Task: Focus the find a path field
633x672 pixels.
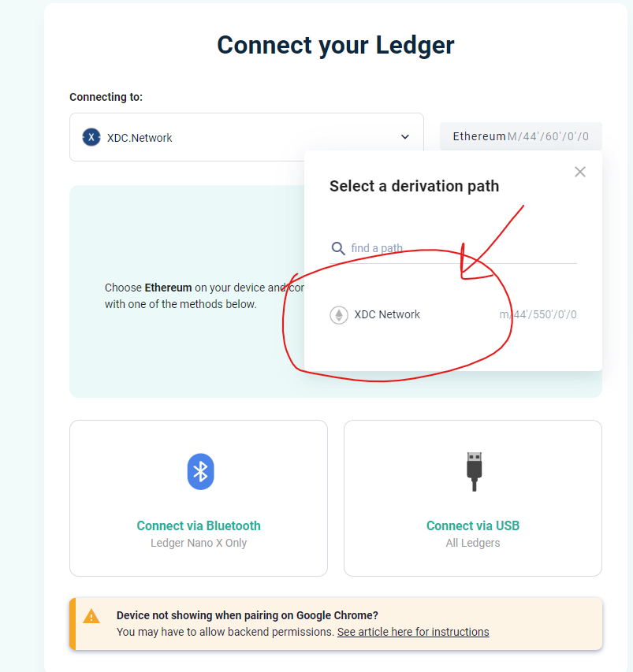Action: (453, 248)
